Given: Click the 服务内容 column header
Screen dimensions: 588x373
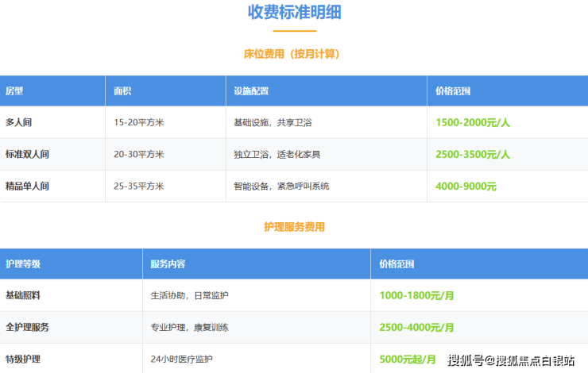Looking at the screenshot, I should pyautogui.click(x=168, y=263).
